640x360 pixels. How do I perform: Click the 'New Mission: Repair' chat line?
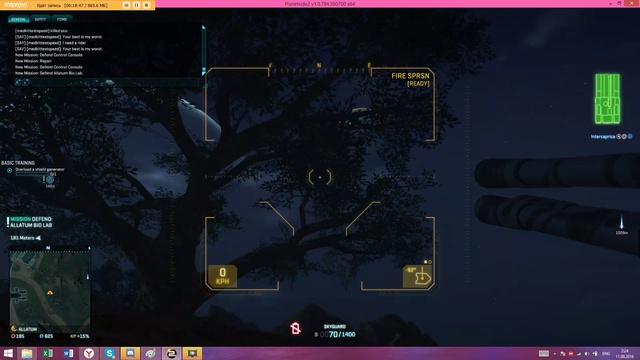click(33, 61)
